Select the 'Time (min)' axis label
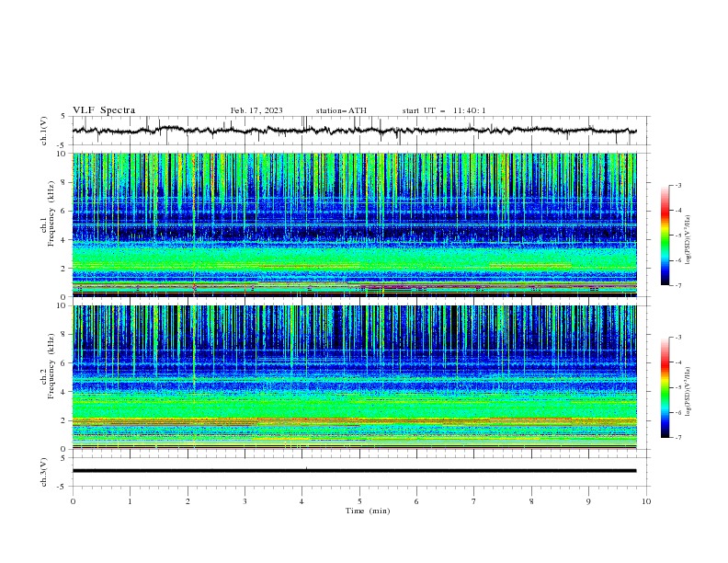This screenshot has width=728, height=563. click(x=368, y=511)
